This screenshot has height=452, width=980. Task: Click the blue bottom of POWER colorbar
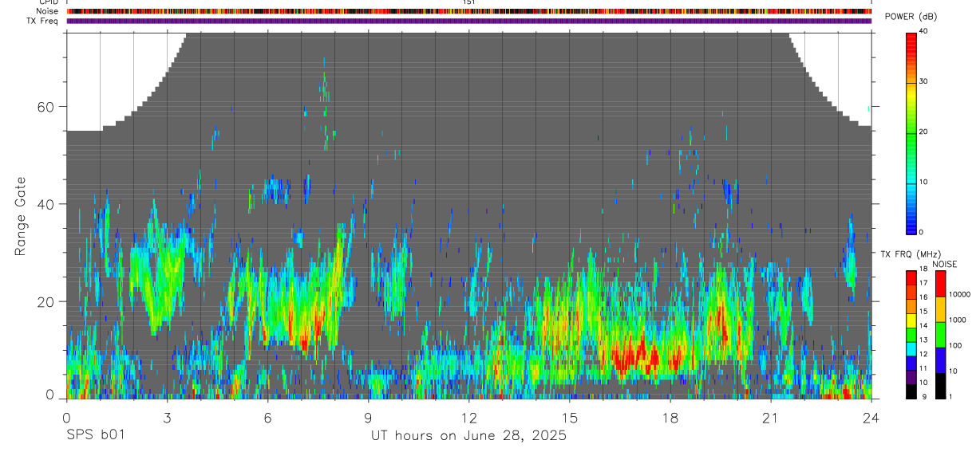911,219
